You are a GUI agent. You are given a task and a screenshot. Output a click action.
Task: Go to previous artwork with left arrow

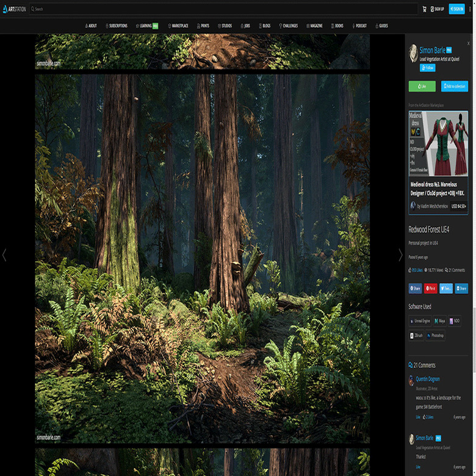[4, 255]
